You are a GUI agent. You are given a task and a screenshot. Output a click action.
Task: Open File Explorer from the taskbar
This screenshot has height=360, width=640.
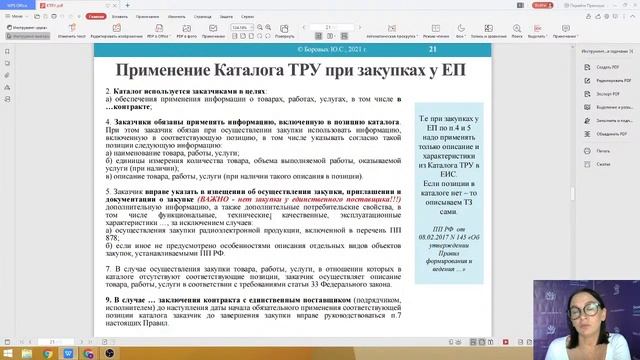27,353
